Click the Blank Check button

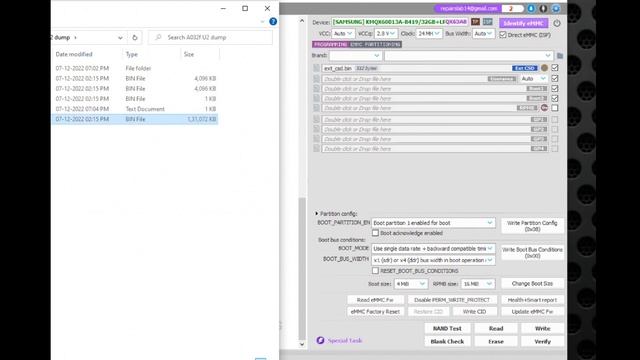pyautogui.click(x=447, y=341)
